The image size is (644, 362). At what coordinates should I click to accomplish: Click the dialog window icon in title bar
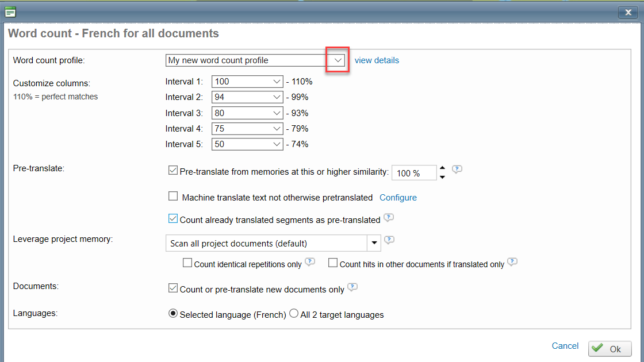[x=10, y=11]
